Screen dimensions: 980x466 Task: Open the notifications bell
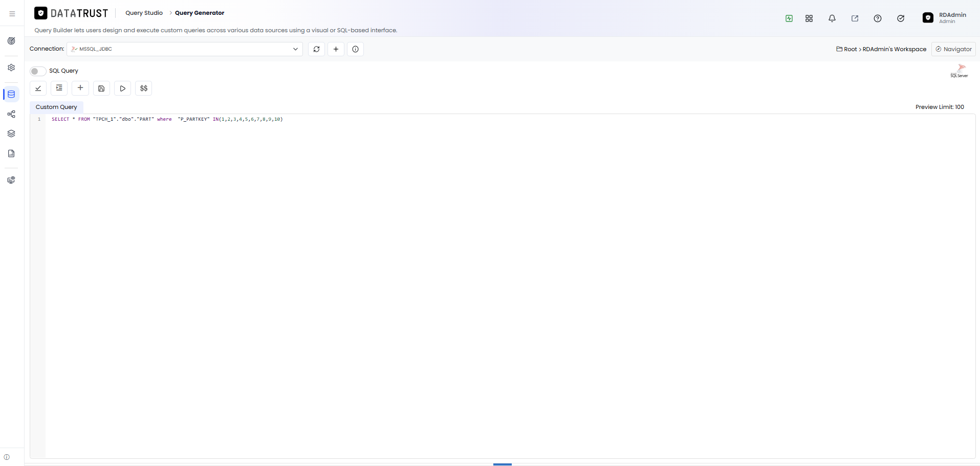832,18
